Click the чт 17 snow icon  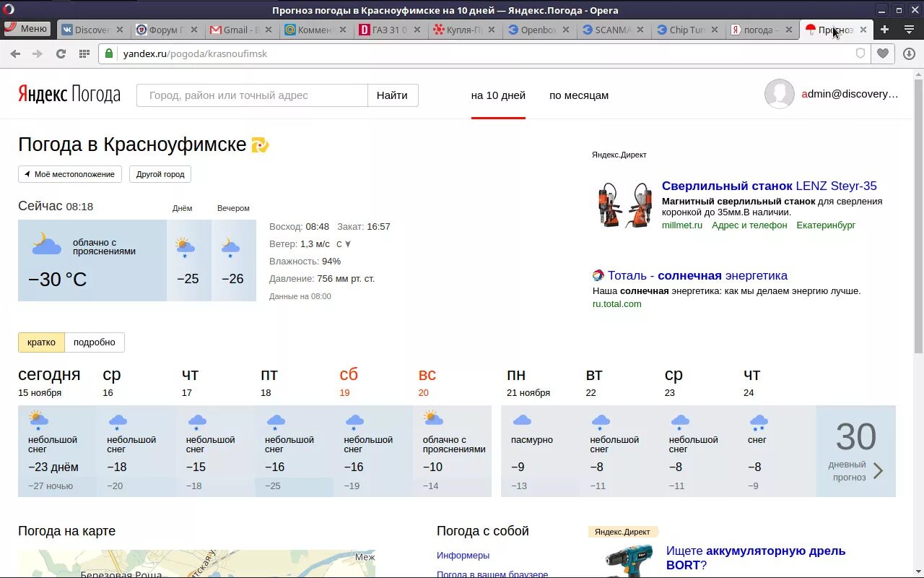point(196,421)
